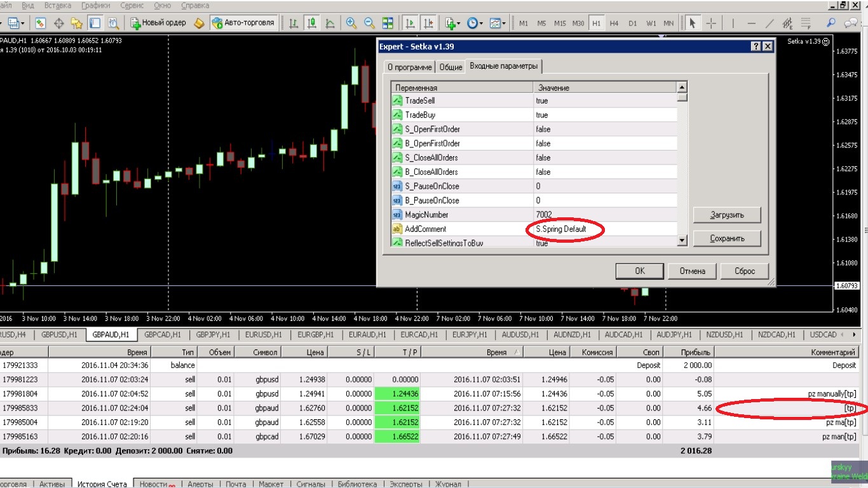Image resolution: width=868 pixels, height=488 pixels.
Task: Sort history by Прибыль column header
Action: click(x=689, y=352)
